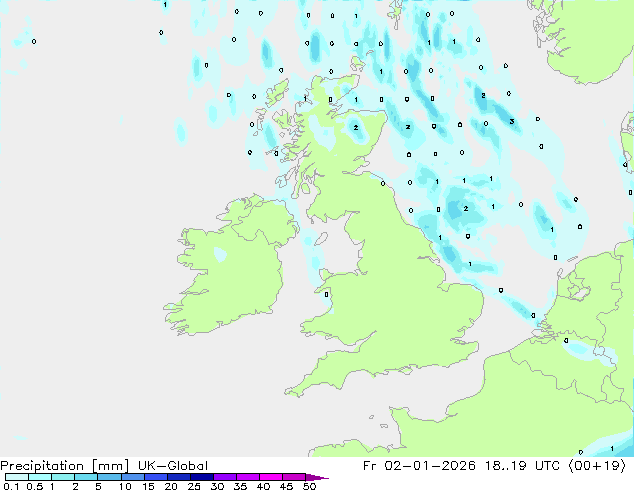
Task: Pick the 40–45 mm magenta legend swatch
Action: [x=271, y=477]
